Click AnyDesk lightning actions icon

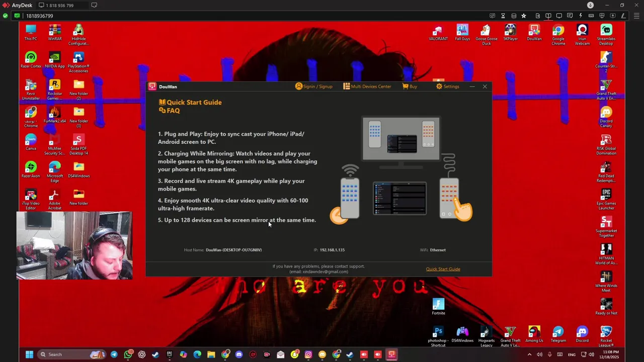tap(581, 16)
